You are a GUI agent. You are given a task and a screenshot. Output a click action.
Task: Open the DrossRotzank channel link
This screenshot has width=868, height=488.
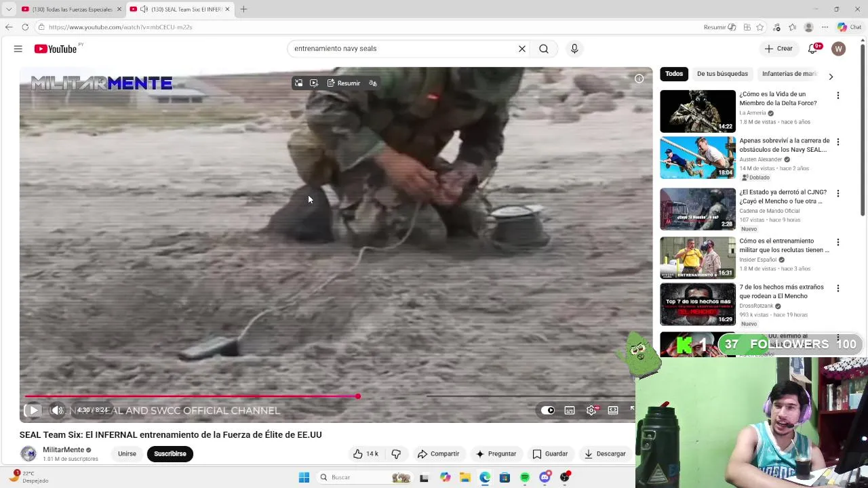tap(756, 306)
